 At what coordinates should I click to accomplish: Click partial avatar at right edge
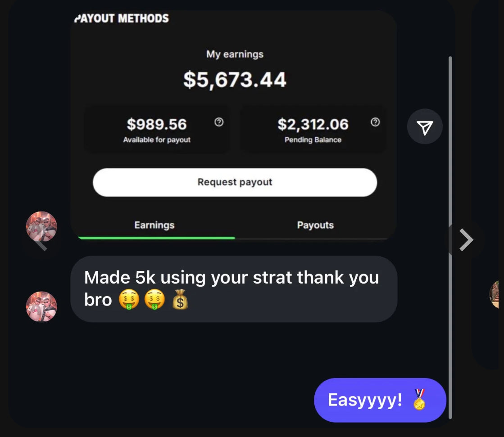coord(494,294)
